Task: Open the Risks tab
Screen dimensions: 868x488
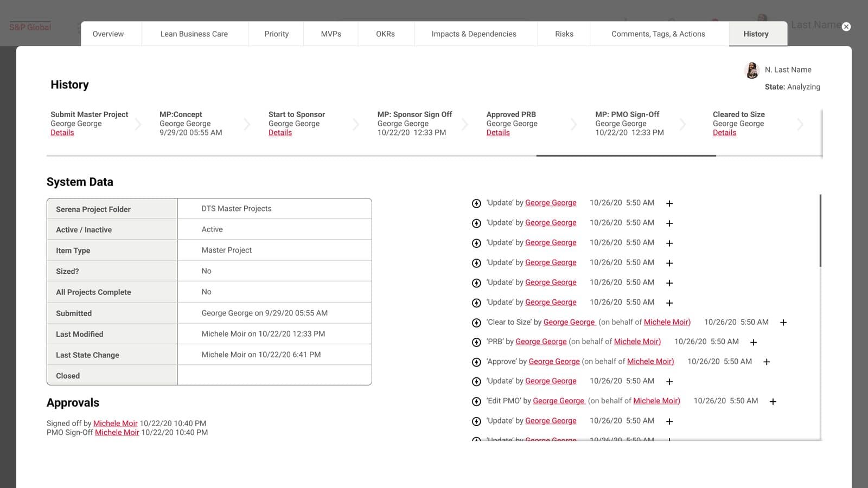Action: coord(564,34)
